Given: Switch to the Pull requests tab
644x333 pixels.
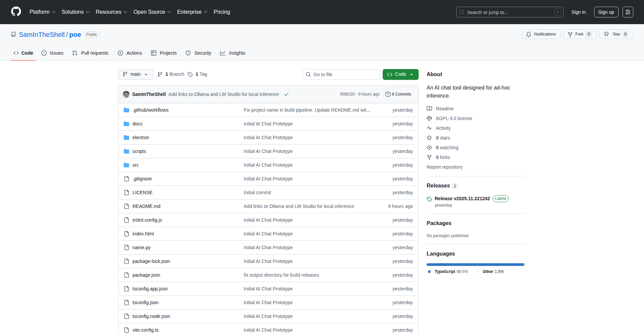Looking at the screenshot, I should click(x=90, y=53).
